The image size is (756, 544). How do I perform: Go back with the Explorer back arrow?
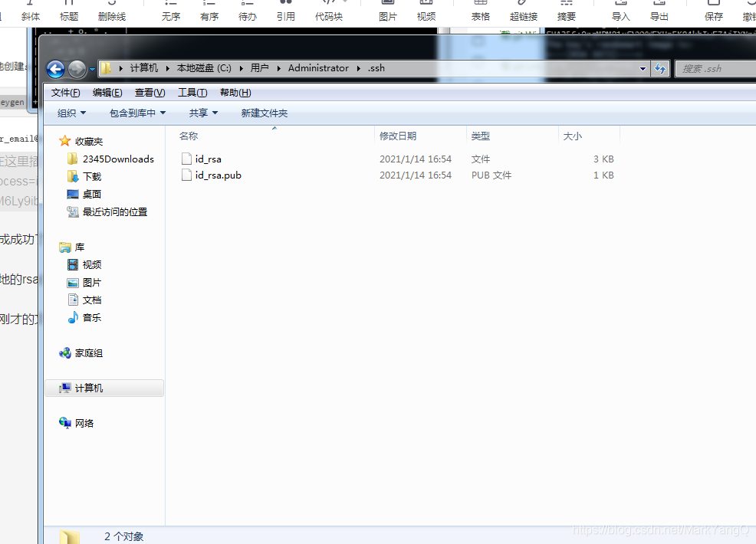[56, 70]
